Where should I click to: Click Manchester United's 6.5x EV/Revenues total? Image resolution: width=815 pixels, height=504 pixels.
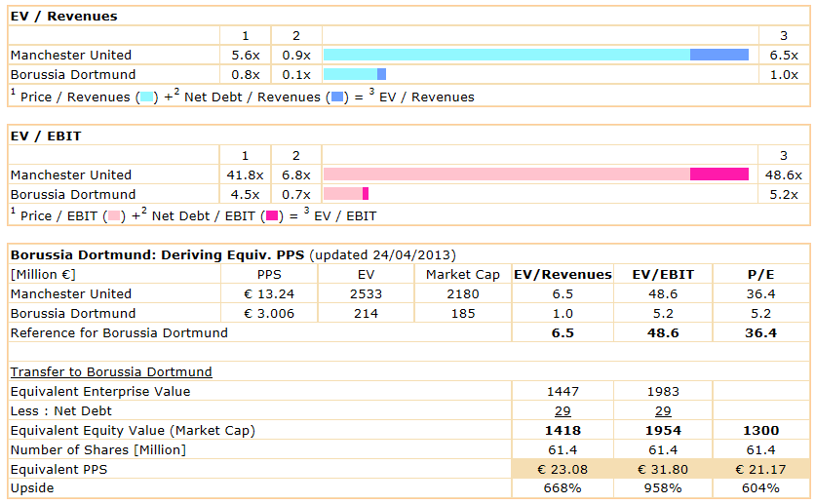[784, 55]
